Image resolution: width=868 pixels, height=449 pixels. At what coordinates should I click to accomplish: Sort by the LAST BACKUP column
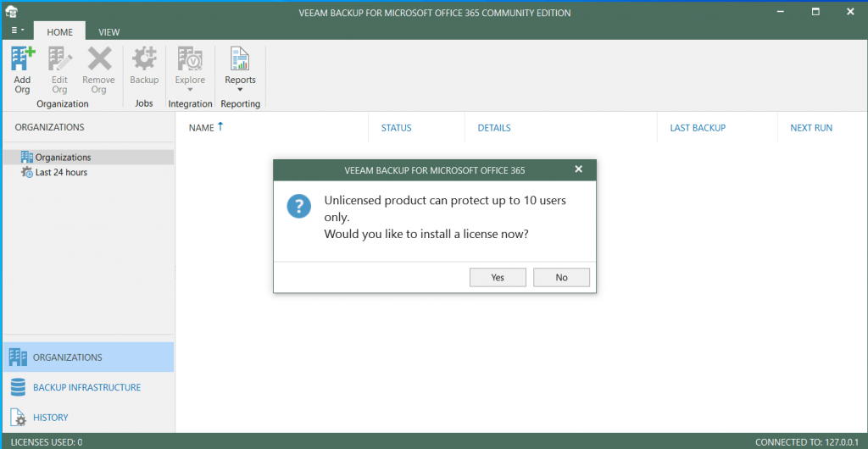[x=697, y=128]
